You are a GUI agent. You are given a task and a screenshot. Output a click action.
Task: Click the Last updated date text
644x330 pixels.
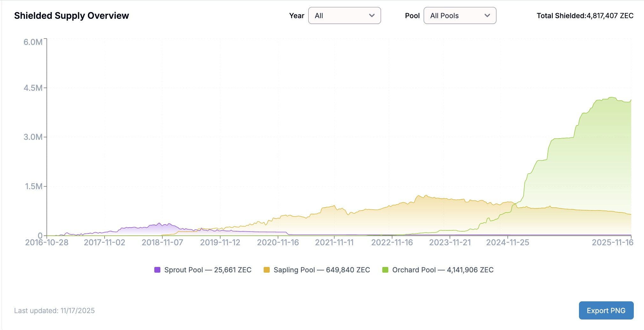[x=55, y=311]
